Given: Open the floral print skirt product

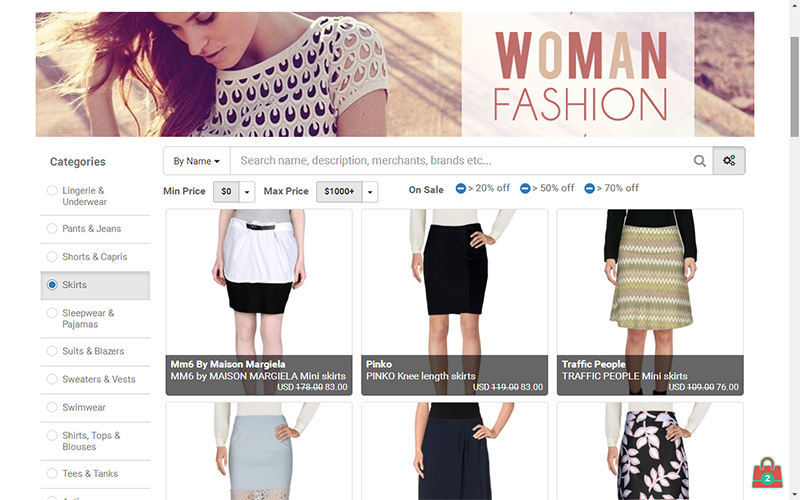Looking at the screenshot, I should tap(650, 451).
